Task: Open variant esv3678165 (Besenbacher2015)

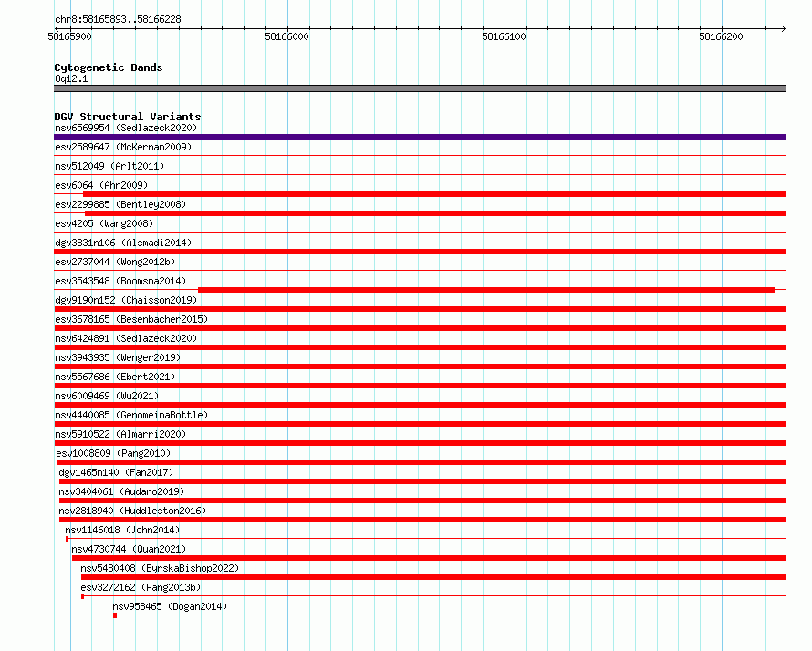Action: point(131,319)
